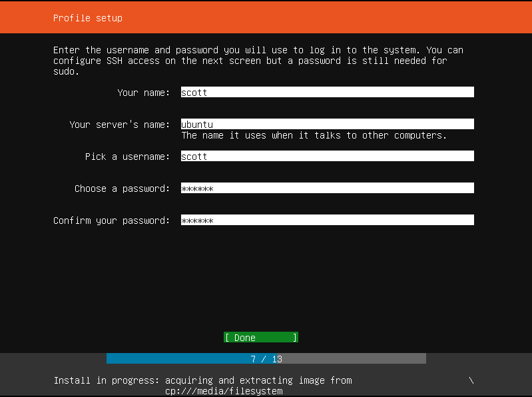Select the 'Confirm your password' field
Viewport: 532px width, 397px height.
tap(328, 220)
